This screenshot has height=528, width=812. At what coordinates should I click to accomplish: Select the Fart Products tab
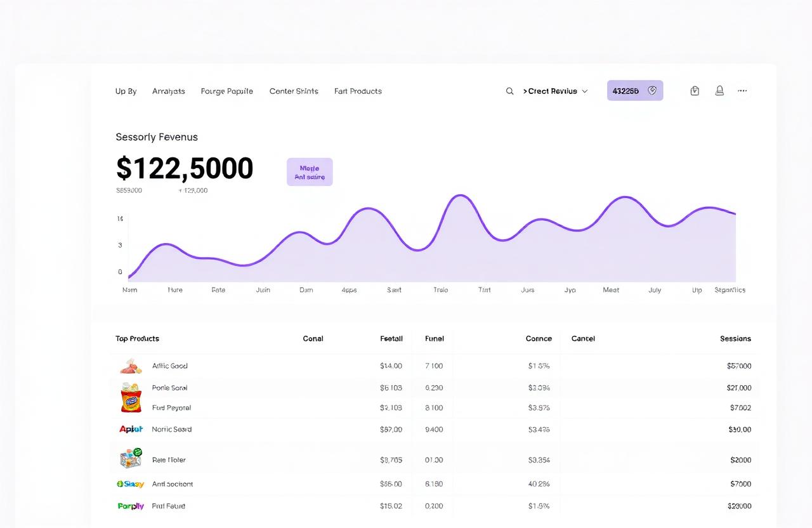pos(358,91)
